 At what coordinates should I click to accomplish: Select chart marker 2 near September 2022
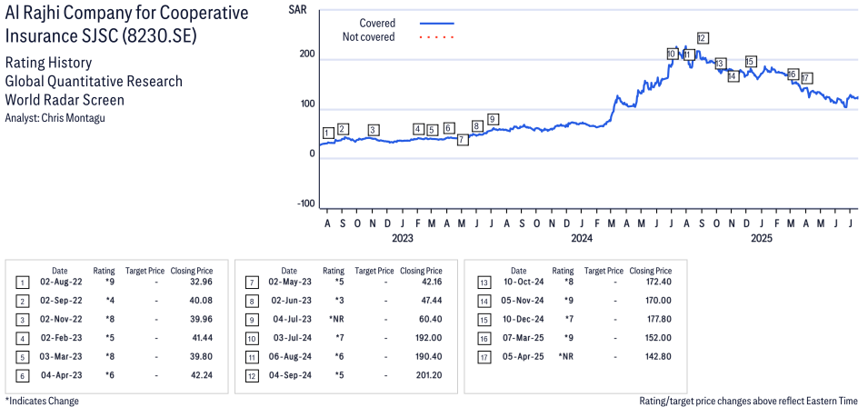point(344,129)
